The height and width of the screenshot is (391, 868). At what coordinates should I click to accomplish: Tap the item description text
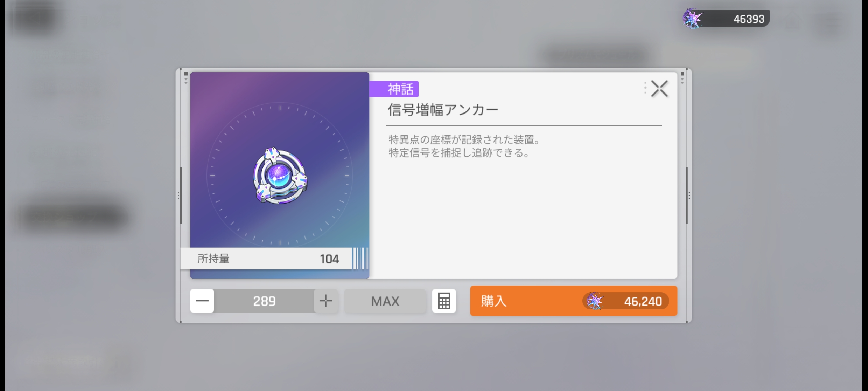pyautogui.click(x=465, y=146)
